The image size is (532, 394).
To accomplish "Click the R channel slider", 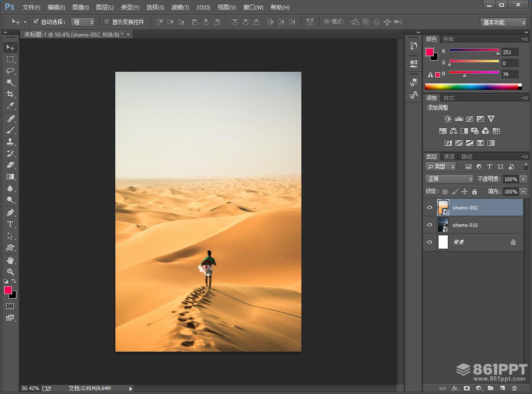I will pos(474,50).
